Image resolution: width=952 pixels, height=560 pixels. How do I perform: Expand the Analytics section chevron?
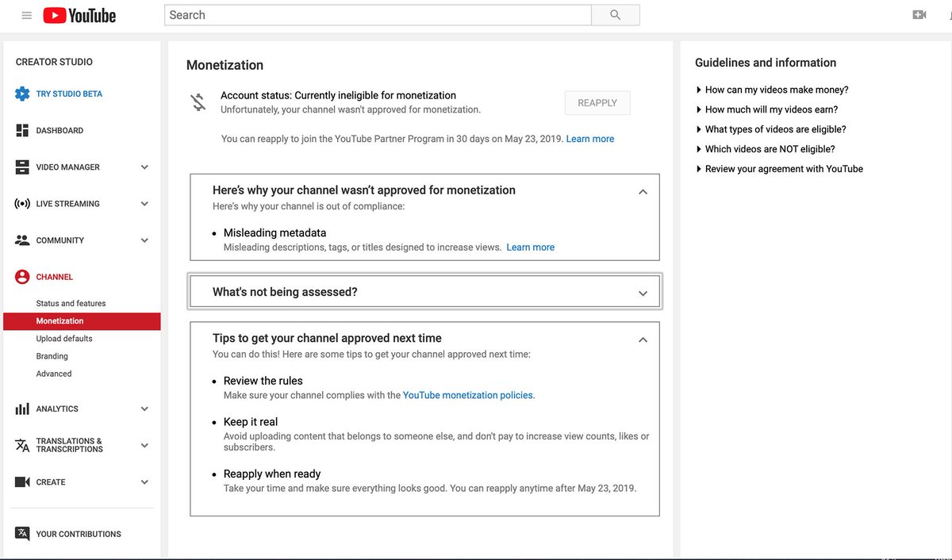(144, 409)
